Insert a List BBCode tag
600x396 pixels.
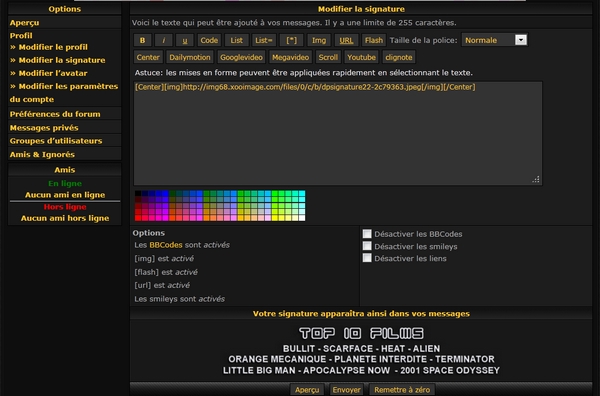click(x=236, y=40)
